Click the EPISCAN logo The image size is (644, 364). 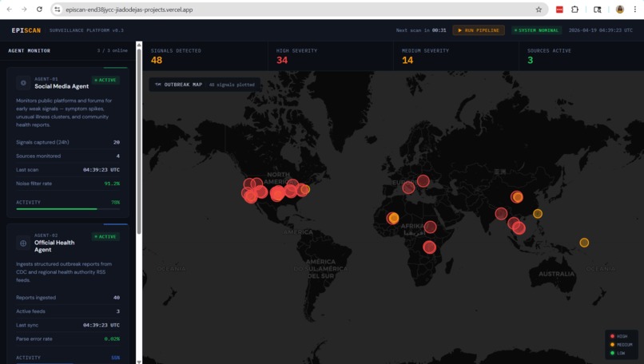point(26,30)
